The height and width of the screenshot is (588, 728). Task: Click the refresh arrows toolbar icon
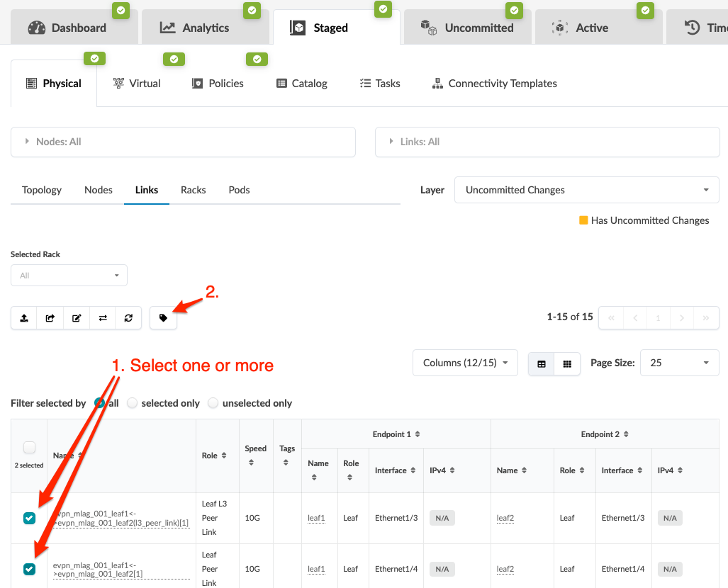(128, 318)
